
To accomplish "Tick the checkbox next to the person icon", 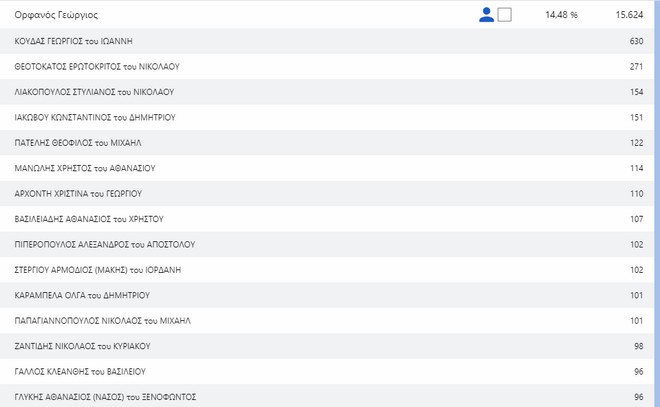I will point(504,15).
